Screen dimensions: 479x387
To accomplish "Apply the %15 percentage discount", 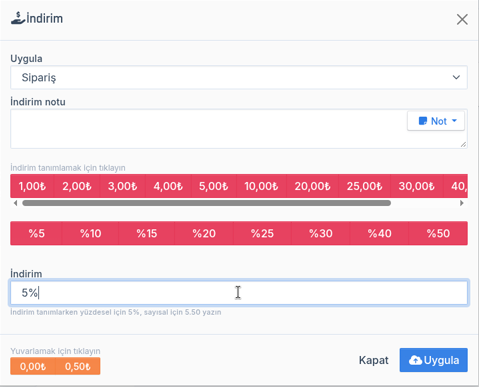I will 147,233.
